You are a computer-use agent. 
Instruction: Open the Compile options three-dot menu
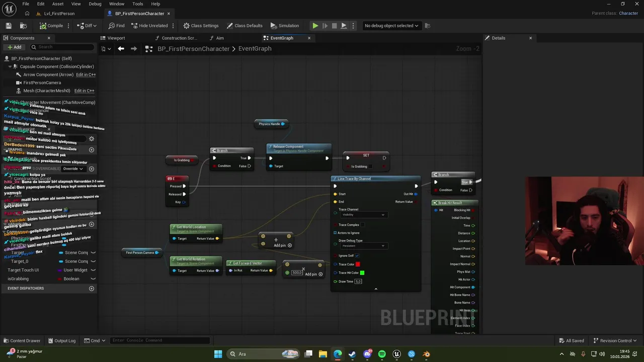pyautogui.click(x=68, y=26)
